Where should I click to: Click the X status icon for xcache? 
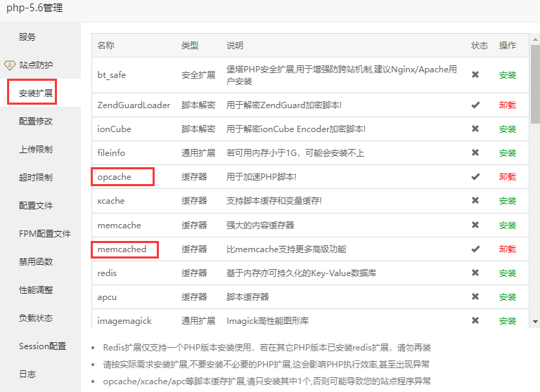[475, 200]
